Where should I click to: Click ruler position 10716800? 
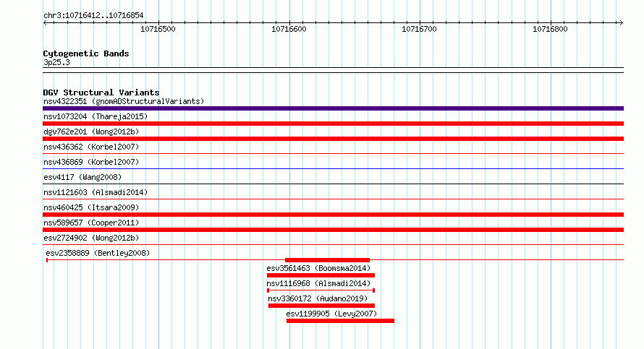pos(551,29)
